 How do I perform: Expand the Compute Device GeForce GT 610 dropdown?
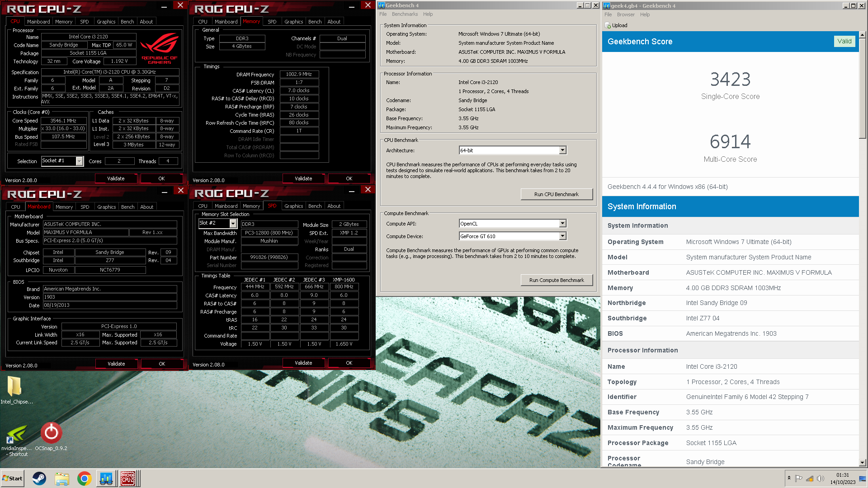562,236
